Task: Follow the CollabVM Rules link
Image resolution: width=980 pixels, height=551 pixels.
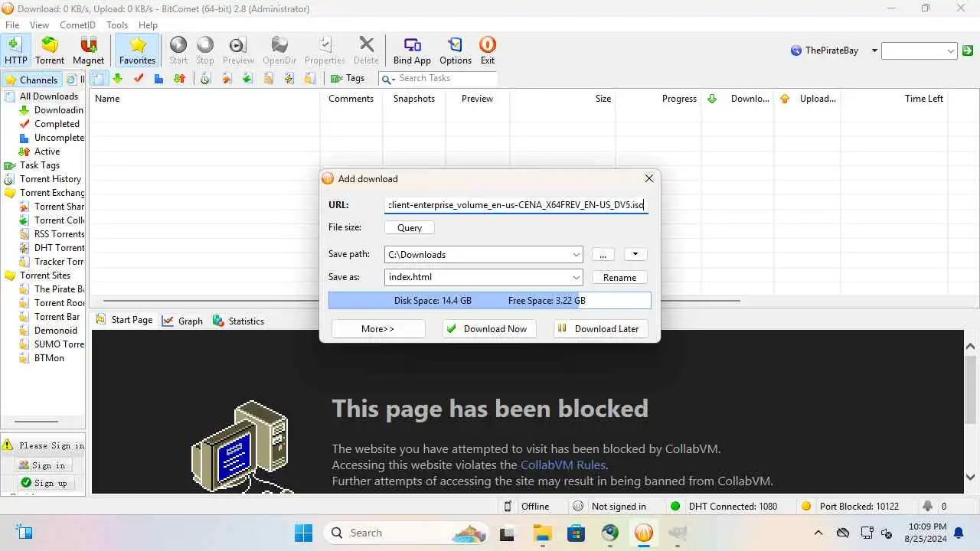Action: tap(563, 465)
